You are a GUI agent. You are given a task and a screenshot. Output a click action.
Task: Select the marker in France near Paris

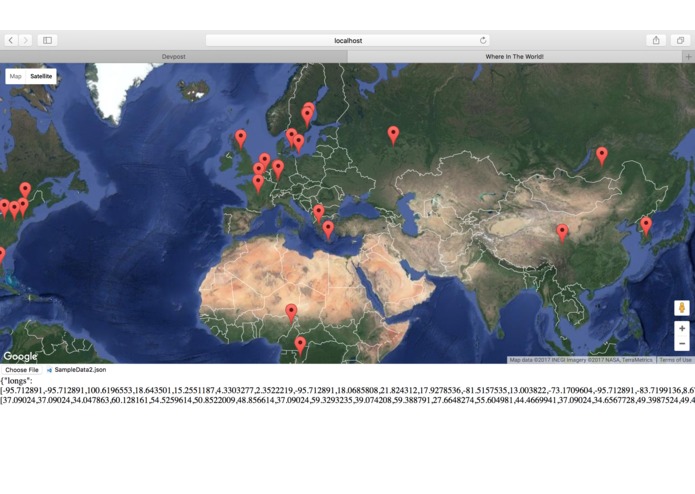click(x=258, y=184)
